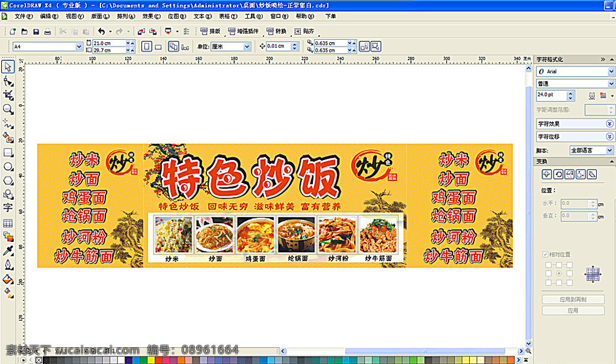Select the Fill bucket tool
The image size is (616, 364).
(x=8, y=280)
